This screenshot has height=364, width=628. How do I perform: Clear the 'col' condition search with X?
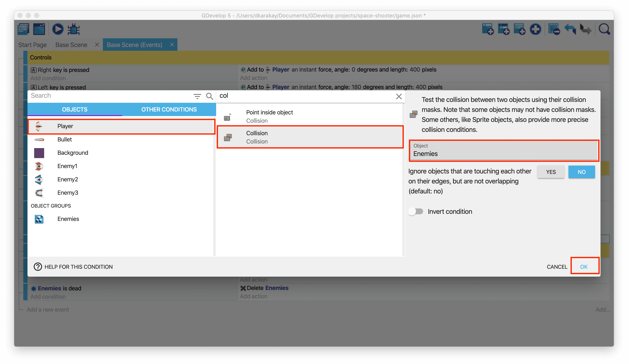[399, 96]
